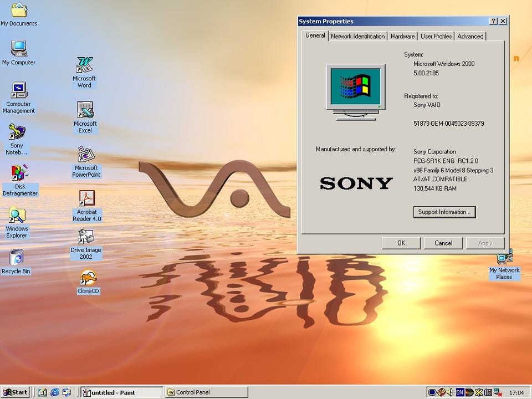
Task: Click the Outlook Express quick launch icon
Action: click(x=66, y=392)
